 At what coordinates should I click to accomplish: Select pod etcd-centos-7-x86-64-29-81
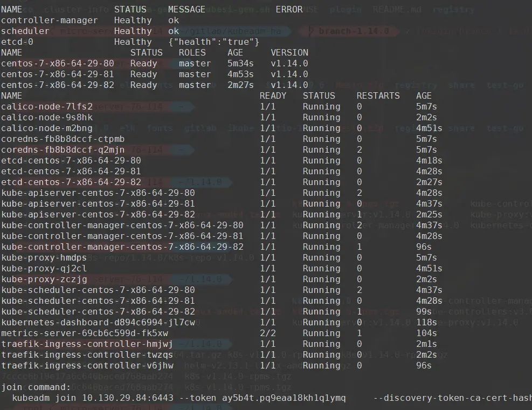click(71, 172)
